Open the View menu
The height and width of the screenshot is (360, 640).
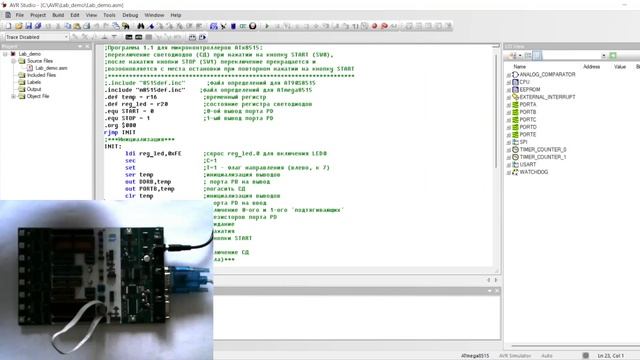pyautogui.click(x=91, y=15)
